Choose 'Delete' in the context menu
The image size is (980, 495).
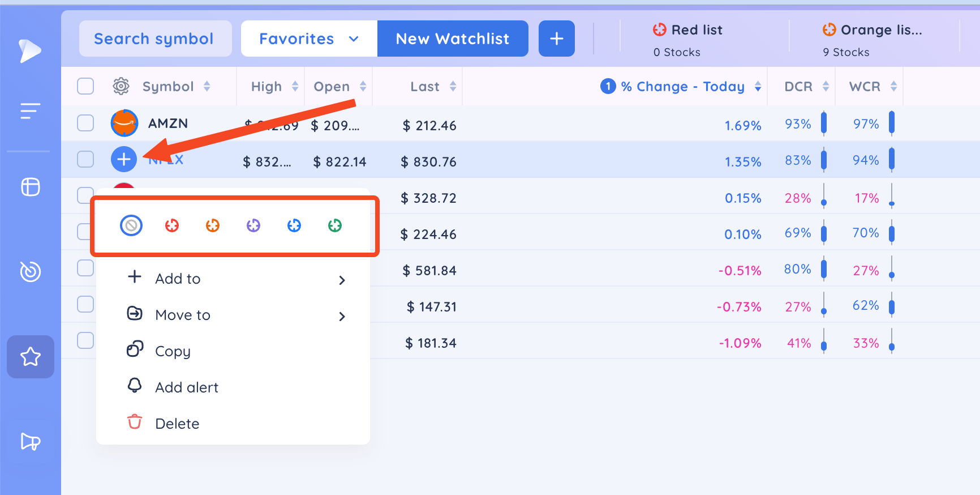tap(177, 423)
